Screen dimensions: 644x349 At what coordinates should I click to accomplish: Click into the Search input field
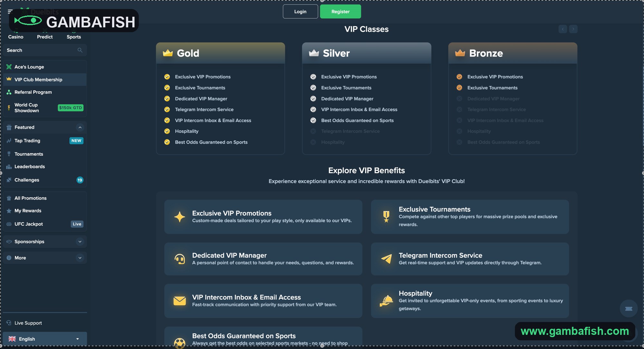point(45,50)
